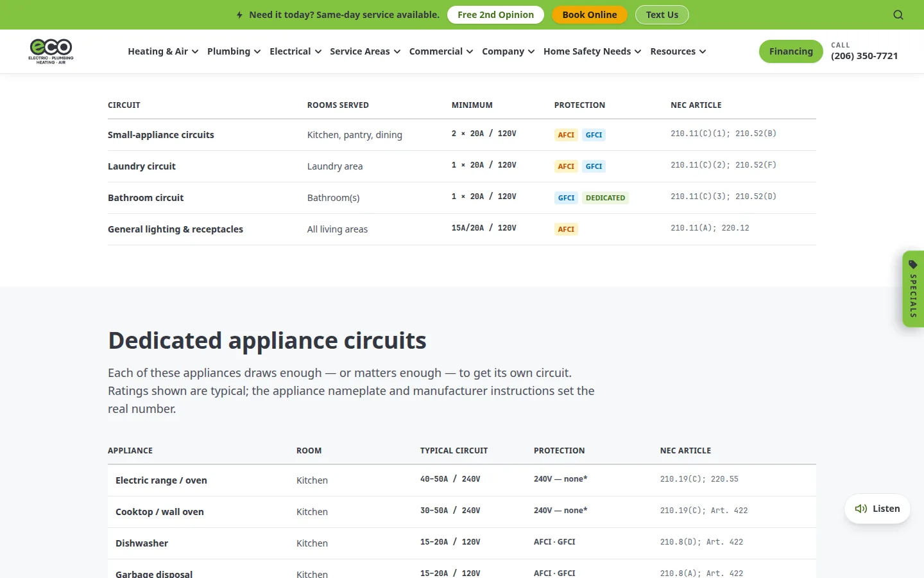Click the '15A/20A / 120V' minimum value
This screenshot has height=578, width=924.
[484, 228]
